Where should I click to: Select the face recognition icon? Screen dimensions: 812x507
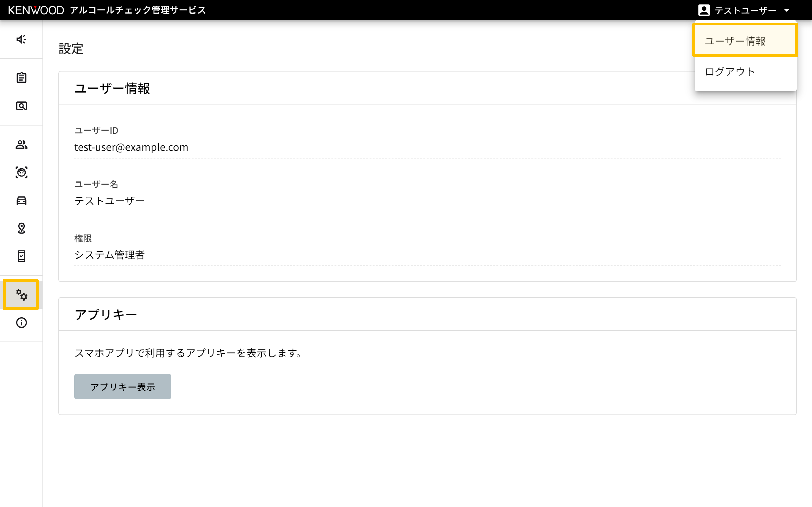(x=21, y=172)
